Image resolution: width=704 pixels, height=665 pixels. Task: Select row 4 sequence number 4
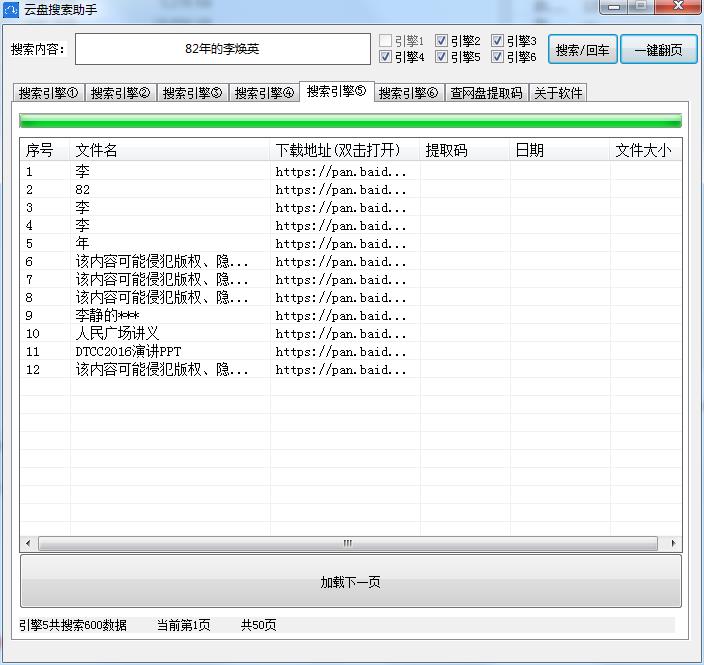tap(29, 225)
